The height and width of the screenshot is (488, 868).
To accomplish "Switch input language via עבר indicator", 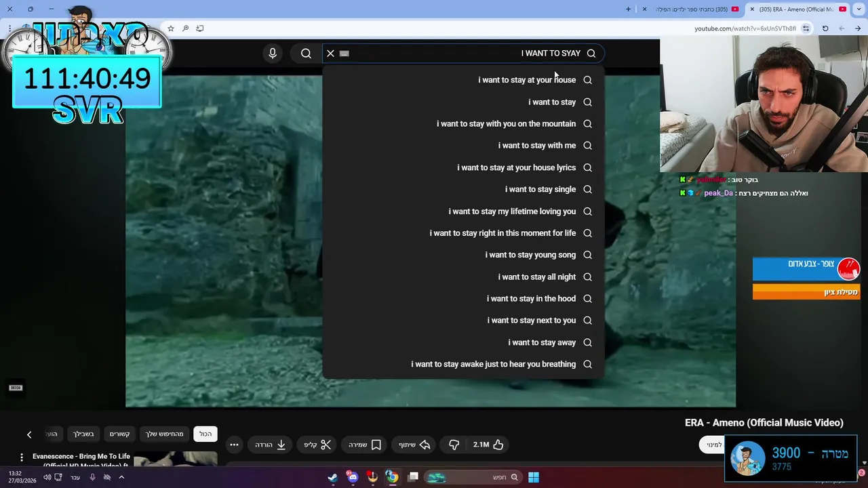I will coord(75,477).
